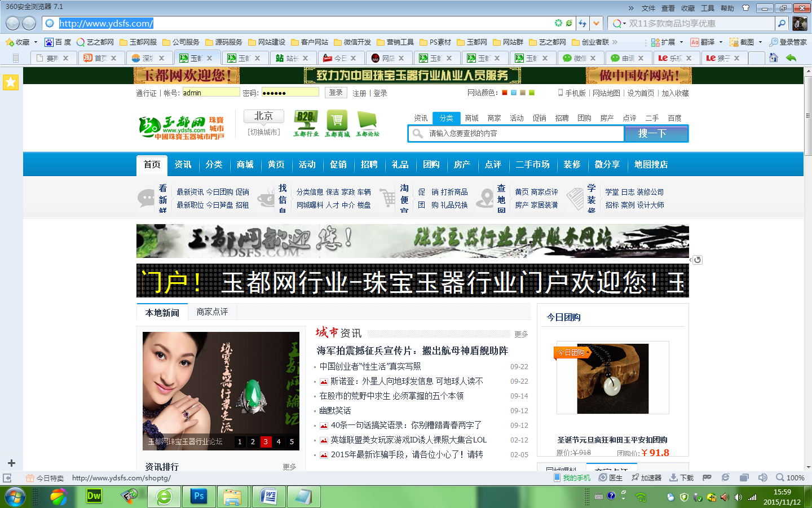Switch to the 商家点评 tab
The image size is (812, 508).
212,312
